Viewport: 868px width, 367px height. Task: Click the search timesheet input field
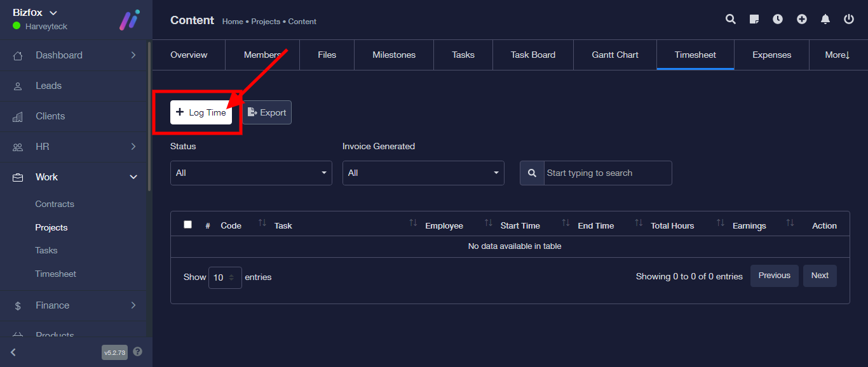click(x=607, y=173)
